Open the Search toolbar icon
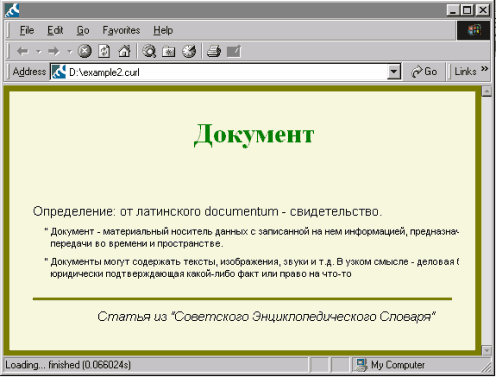Viewport: 496px width, 377px height. [149, 51]
